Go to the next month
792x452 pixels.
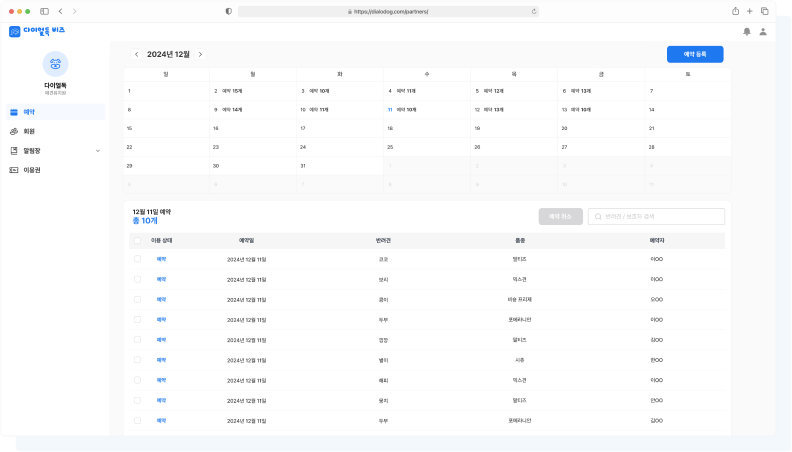click(x=200, y=55)
